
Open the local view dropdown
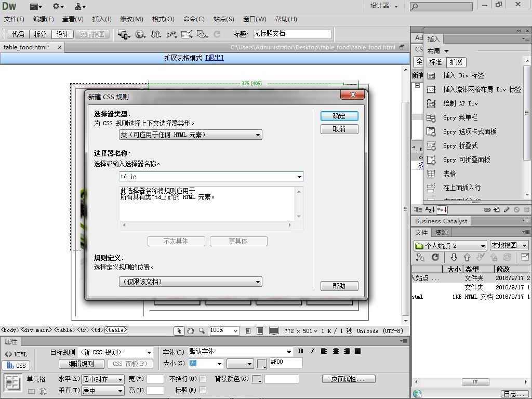pyautogui.click(x=509, y=246)
